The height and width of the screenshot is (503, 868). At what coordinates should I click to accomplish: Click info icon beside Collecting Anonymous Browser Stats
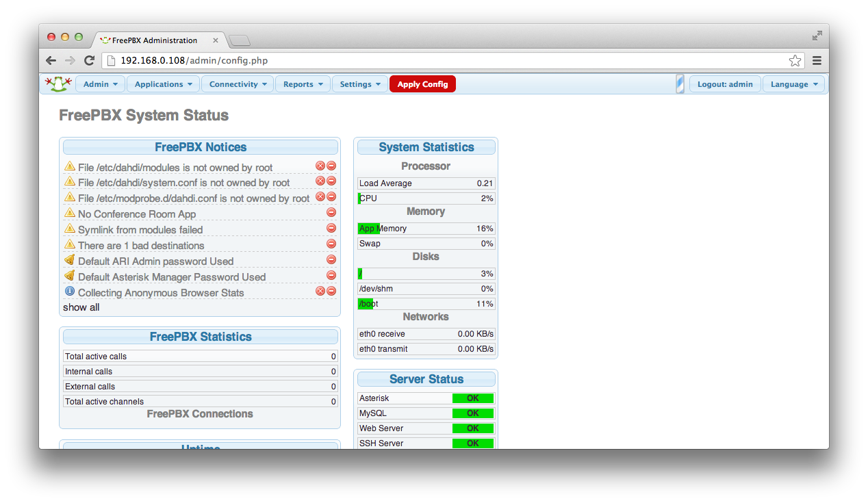click(x=69, y=292)
